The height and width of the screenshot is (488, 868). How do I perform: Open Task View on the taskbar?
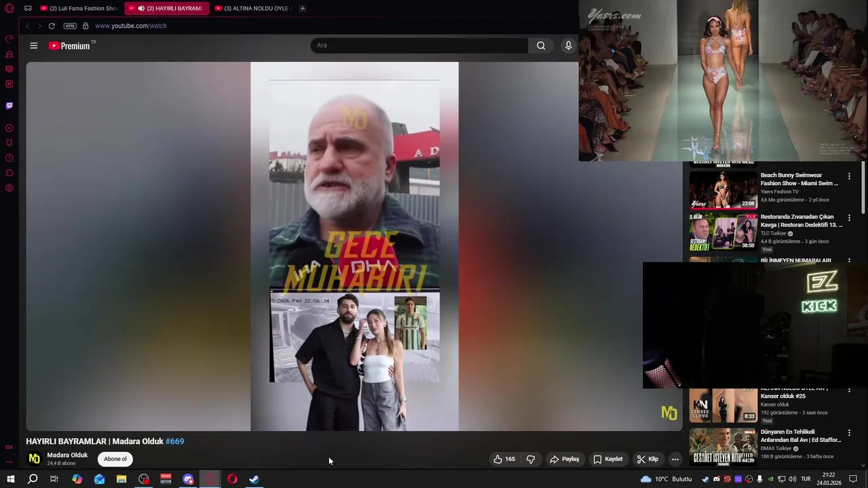click(54, 479)
